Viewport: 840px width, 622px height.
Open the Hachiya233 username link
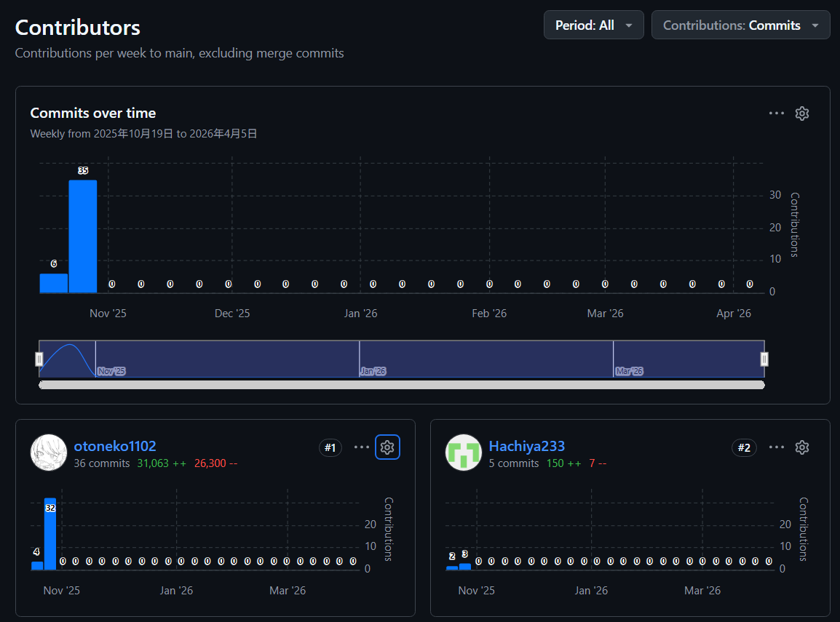pyautogui.click(x=527, y=446)
